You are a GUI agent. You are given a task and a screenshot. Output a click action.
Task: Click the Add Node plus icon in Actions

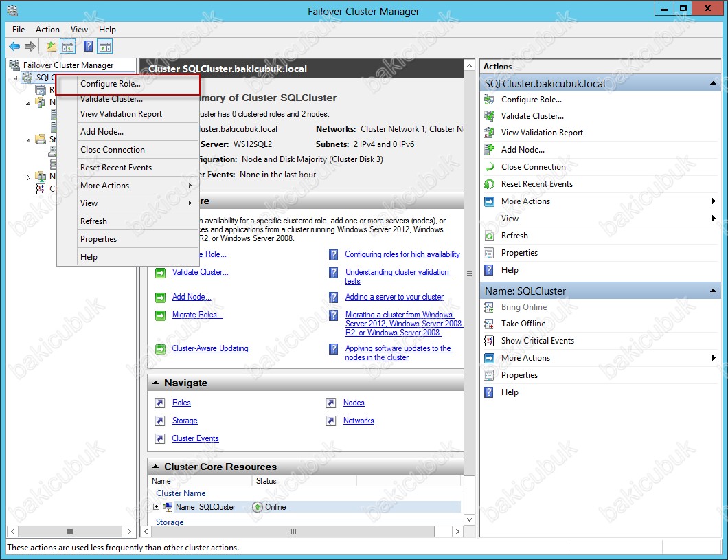coord(489,150)
